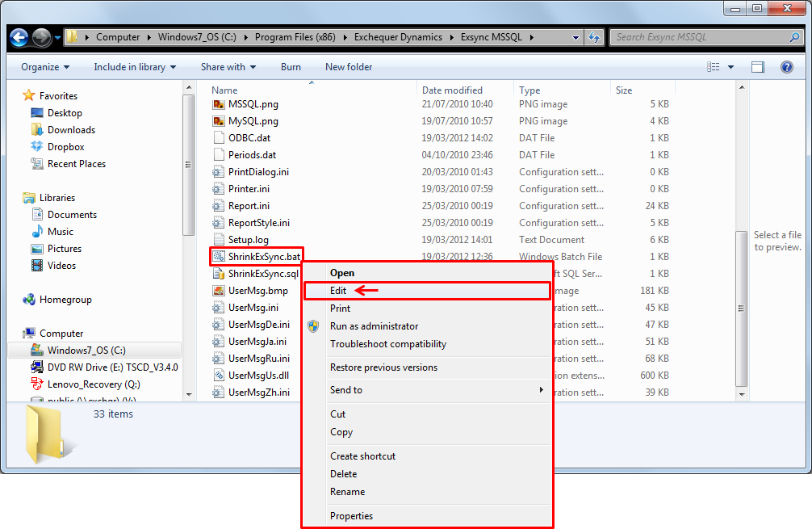Expand the Send to submenu
The image size is (812, 529).
pos(436,390)
